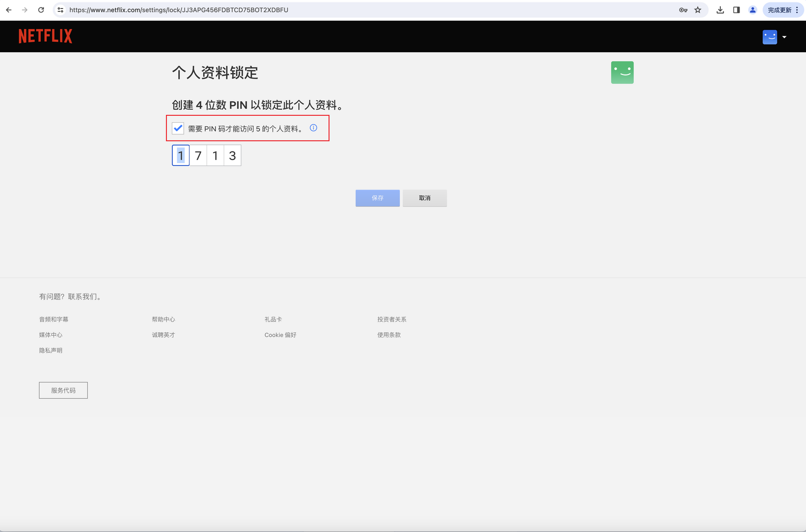The image size is (806, 532).
Task: Click the 保存 button
Action: coord(378,198)
